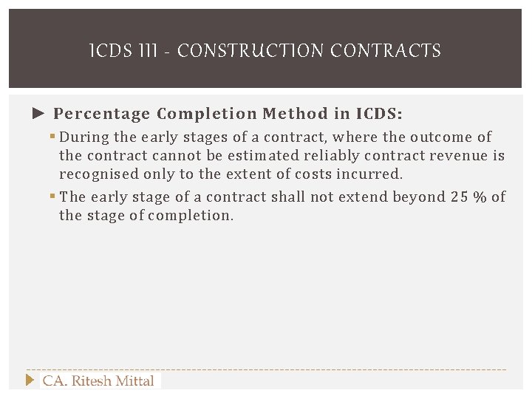Click the line 'the contract cannot be estimated reliably'
Viewport: 532px width, 399px height.
(282, 156)
